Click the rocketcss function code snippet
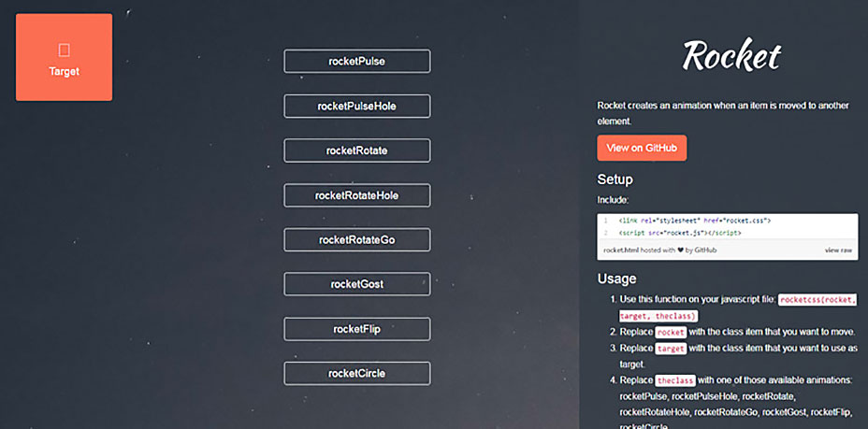868x429 pixels. click(x=817, y=299)
